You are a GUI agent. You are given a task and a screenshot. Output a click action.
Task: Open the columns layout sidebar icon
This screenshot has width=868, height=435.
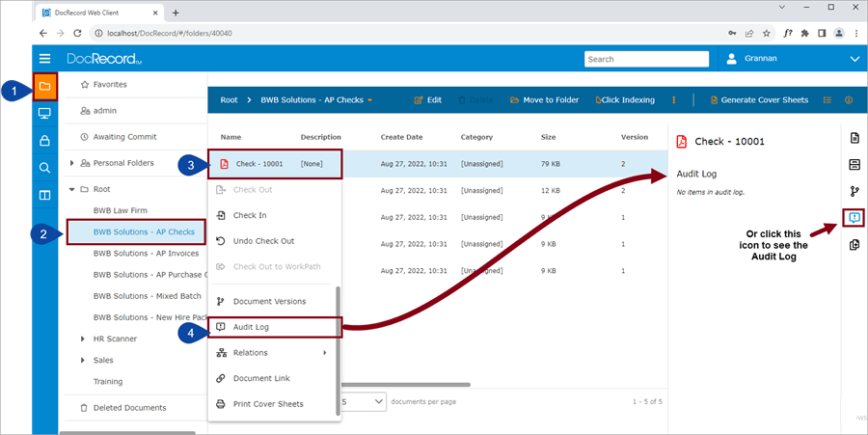(x=44, y=195)
